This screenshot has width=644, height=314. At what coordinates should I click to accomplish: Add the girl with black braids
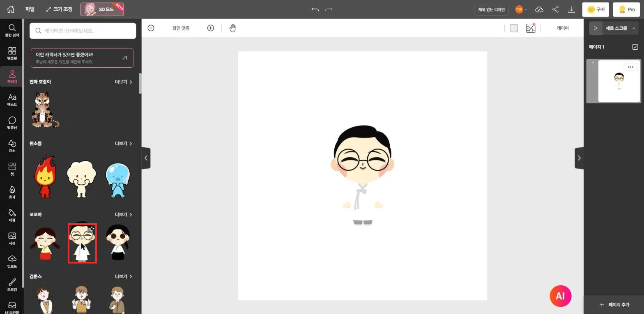(118, 242)
